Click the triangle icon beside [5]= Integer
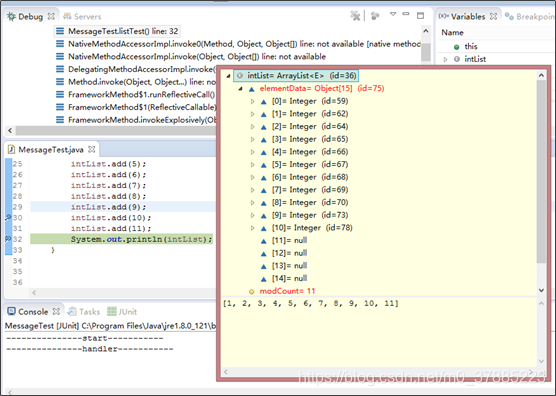The image size is (556, 396). coord(263,165)
